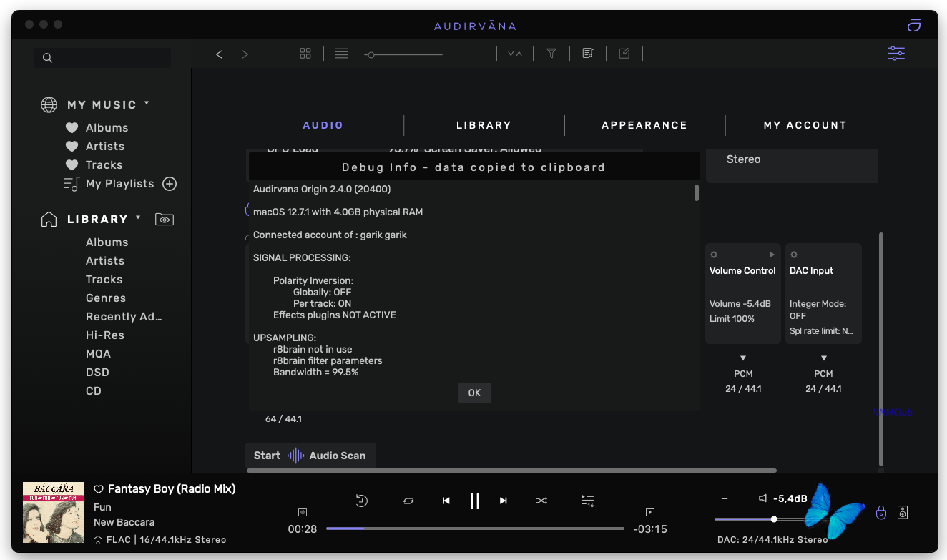The height and width of the screenshot is (560, 947).
Task: Click the small icon above 00:28 time
Action: click(x=303, y=512)
